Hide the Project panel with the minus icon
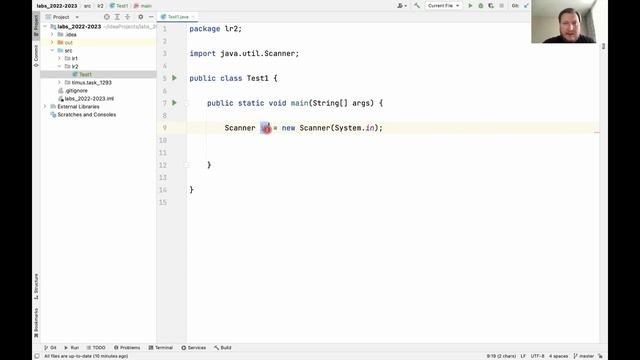 pos(151,17)
